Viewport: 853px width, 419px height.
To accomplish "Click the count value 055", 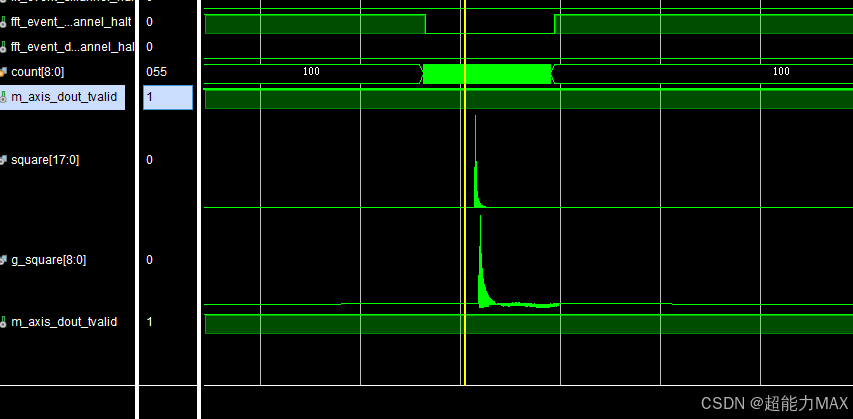I will [x=157, y=72].
